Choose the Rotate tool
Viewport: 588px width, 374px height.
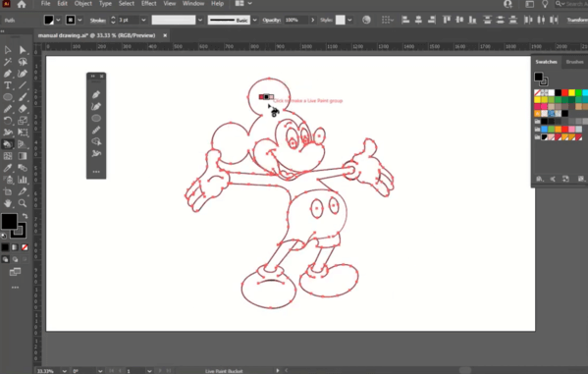8,121
